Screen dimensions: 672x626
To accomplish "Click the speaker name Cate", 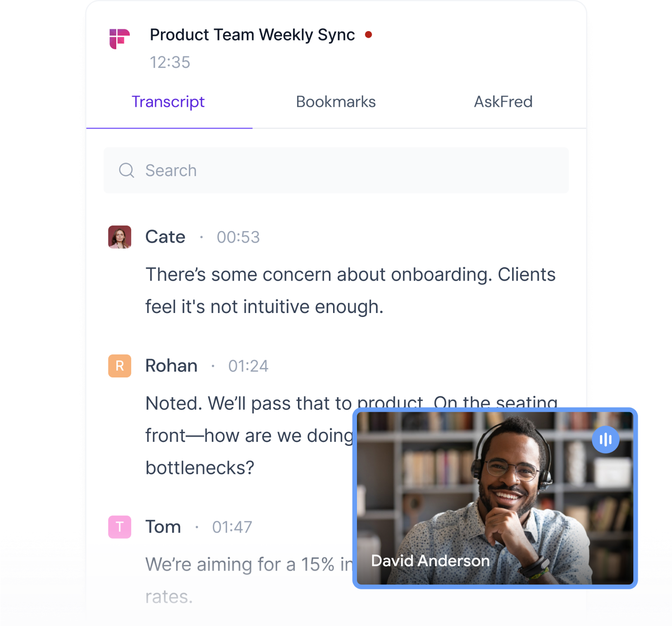I will click(x=165, y=237).
